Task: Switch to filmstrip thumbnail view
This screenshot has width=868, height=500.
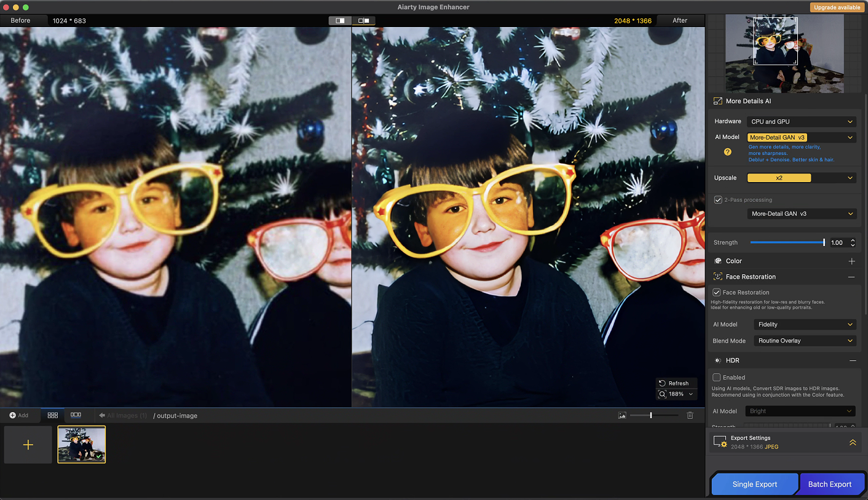Action: pyautogui.click(x=76, y=415)
